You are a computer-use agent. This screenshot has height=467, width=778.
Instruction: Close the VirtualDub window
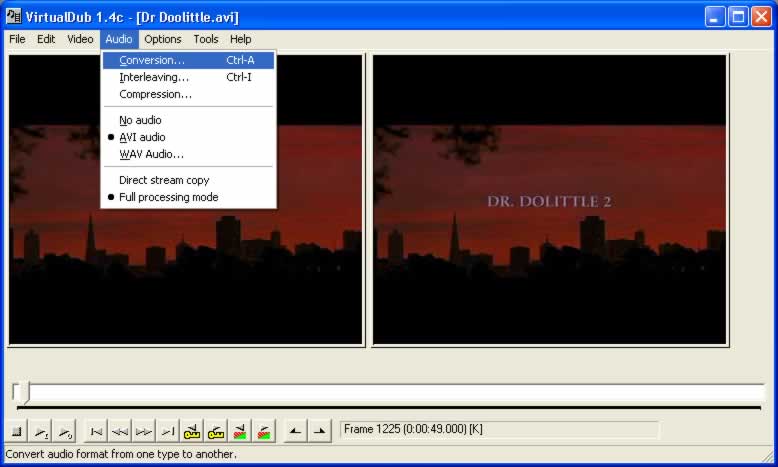pos(761,17)
